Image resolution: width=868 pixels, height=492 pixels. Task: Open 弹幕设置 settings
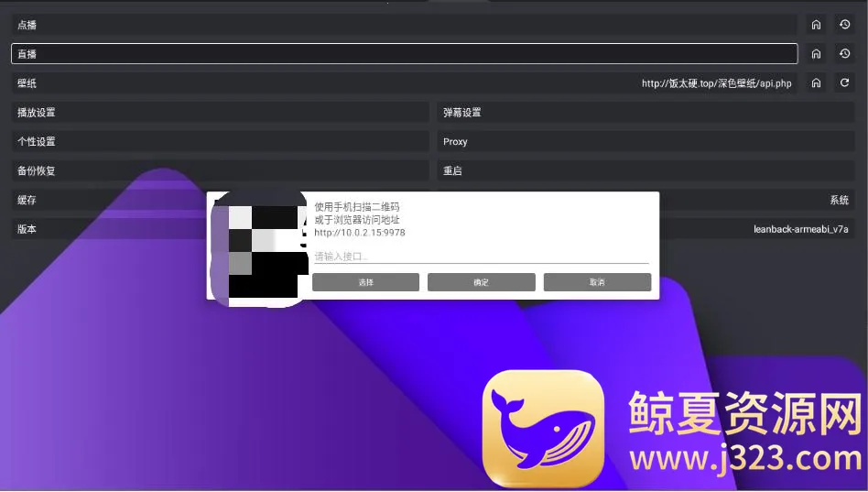tap(646, 113)
